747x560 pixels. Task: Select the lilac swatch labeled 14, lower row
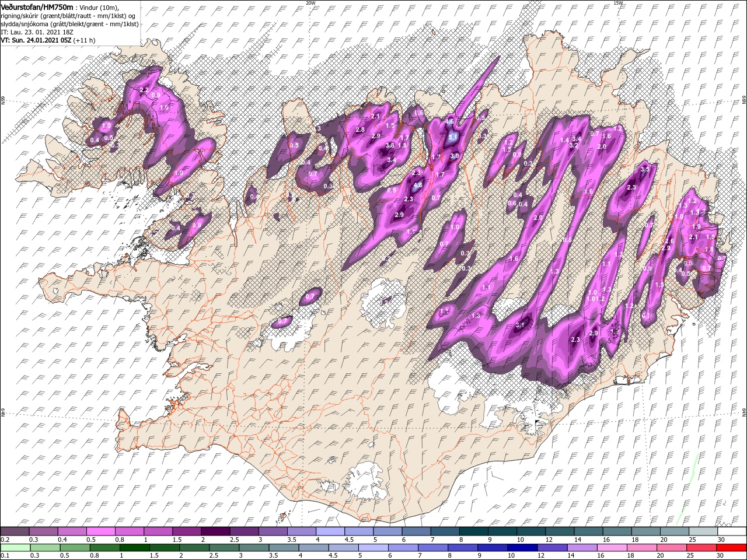coord(582,548)
